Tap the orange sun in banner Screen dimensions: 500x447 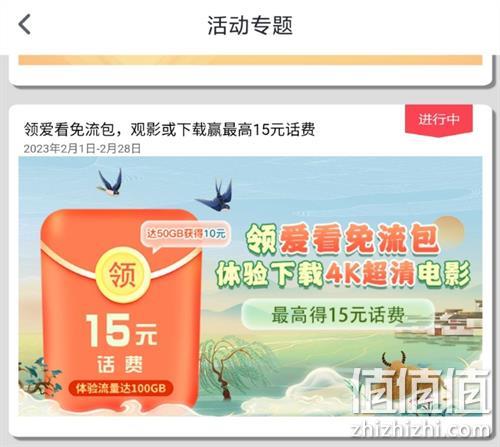tap(450, 232)
